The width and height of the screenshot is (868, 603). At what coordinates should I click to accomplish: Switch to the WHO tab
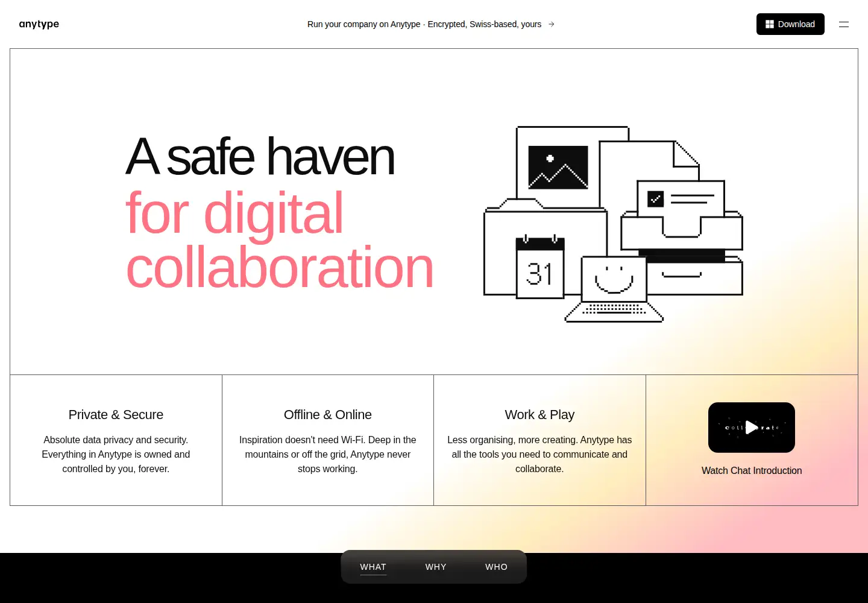(496, 567)
